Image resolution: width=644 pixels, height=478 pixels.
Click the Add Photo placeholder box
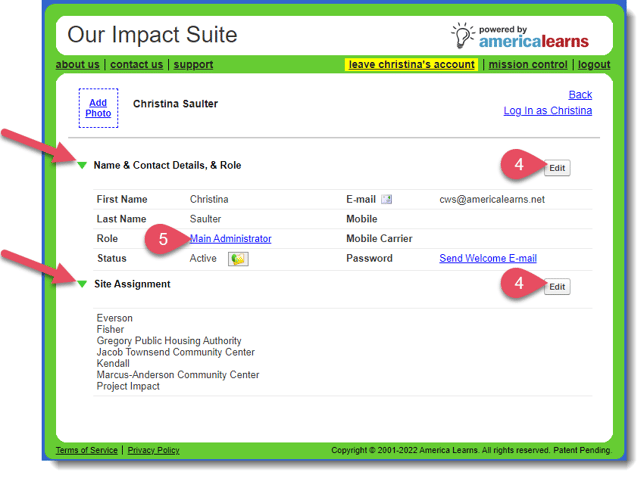[98, 108]
